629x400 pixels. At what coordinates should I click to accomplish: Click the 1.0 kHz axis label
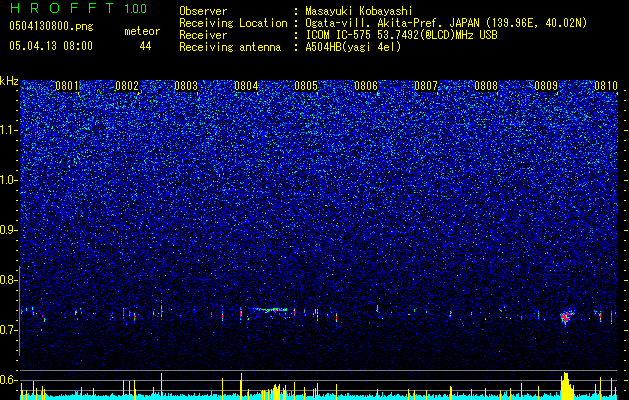pyautogui.click(x=8, y=180)
